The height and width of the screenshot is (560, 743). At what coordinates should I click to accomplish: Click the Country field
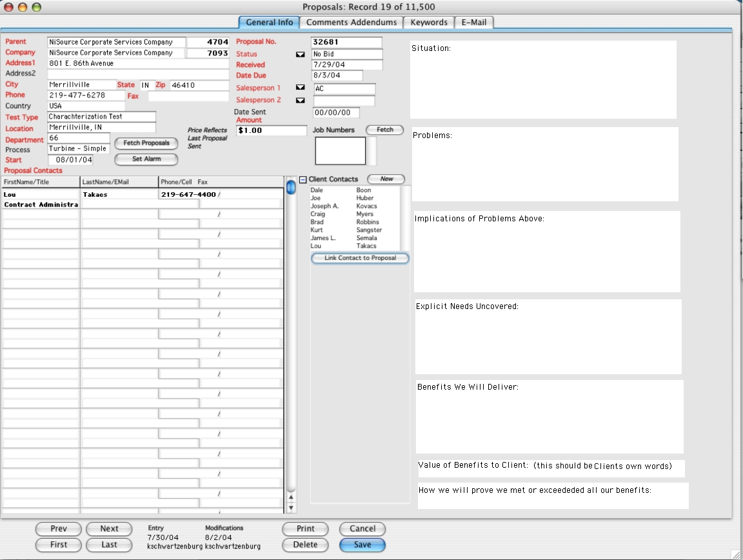coord(86,106)
